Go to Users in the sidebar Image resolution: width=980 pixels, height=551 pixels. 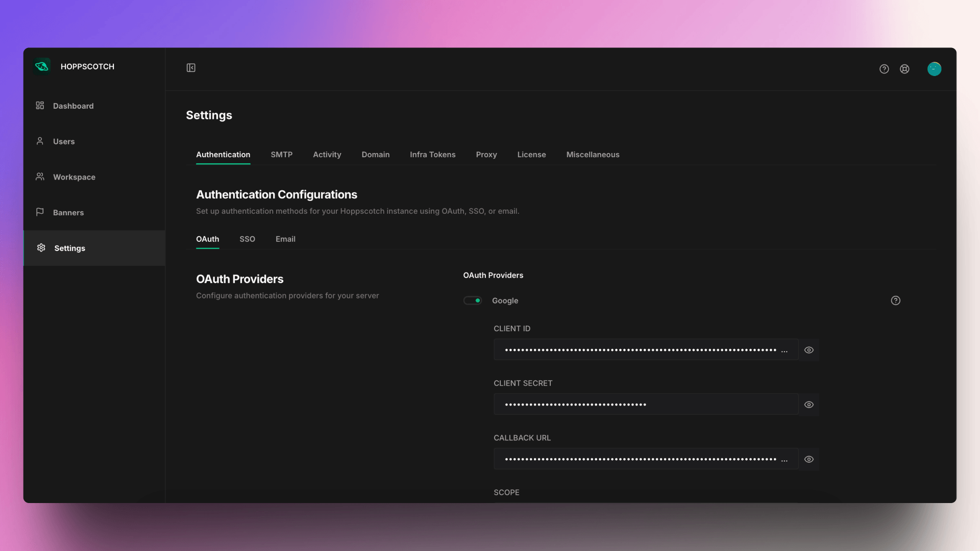(x=94, y=141)
